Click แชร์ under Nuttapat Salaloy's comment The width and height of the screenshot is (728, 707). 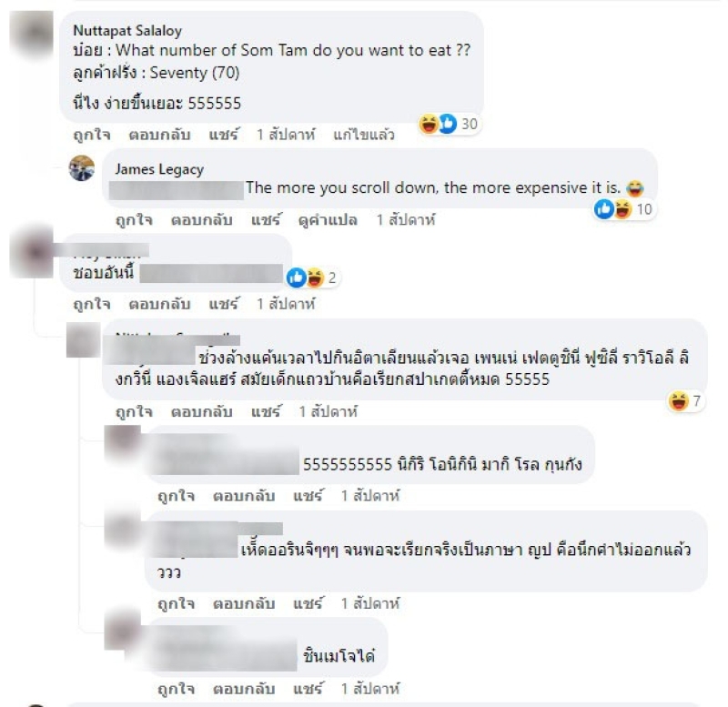pos(224,135)
